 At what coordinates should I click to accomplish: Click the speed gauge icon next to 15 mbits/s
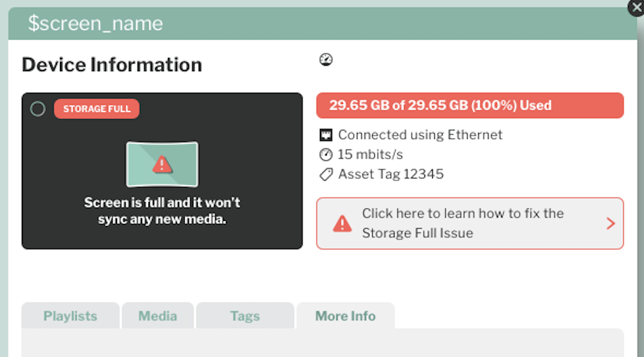click(325, 155)
